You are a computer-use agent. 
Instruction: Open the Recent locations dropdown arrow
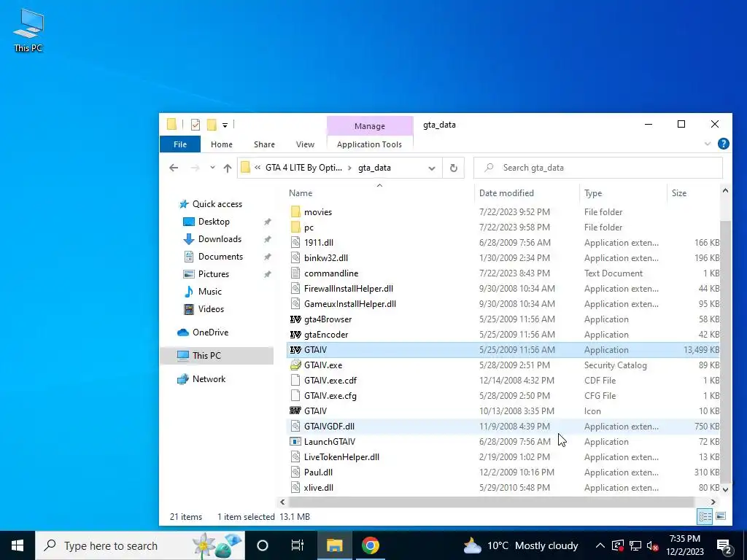[x=212, y=168]
